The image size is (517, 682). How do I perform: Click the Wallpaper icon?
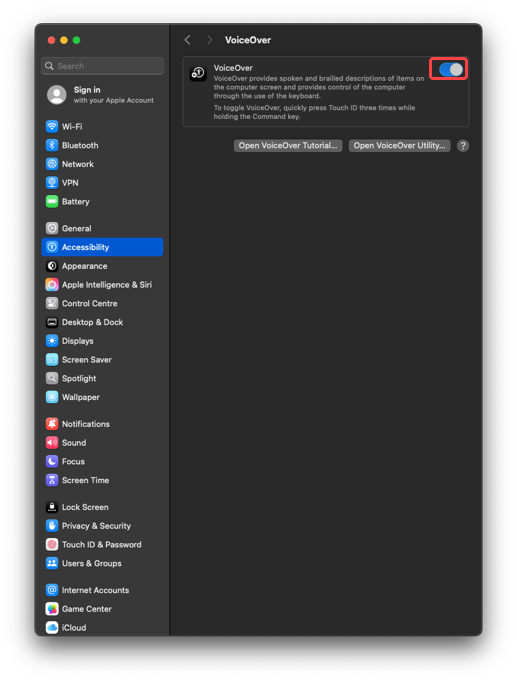[x=52, y=397]
